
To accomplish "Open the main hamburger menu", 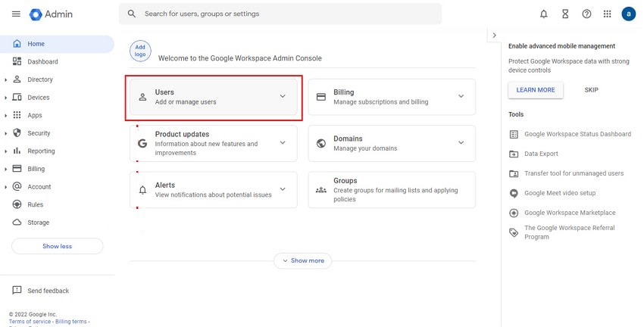I will pyautogui.click(x=16, y=14).
